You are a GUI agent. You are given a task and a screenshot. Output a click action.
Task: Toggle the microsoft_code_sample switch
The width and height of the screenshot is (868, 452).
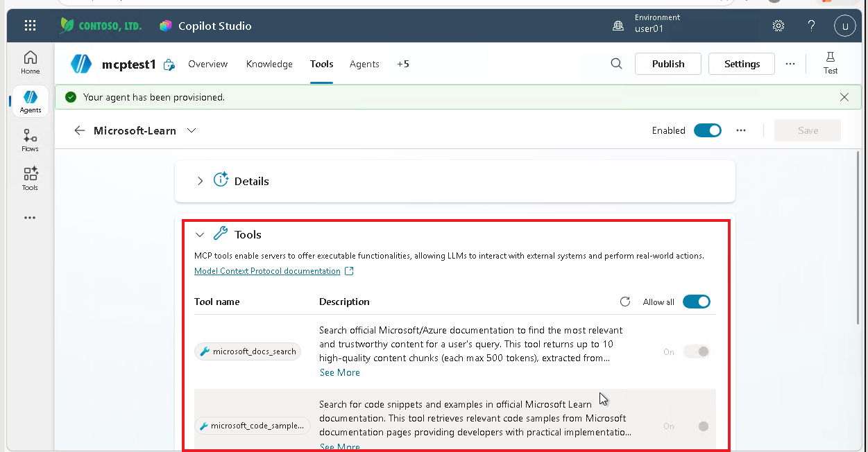pos(697,426)
